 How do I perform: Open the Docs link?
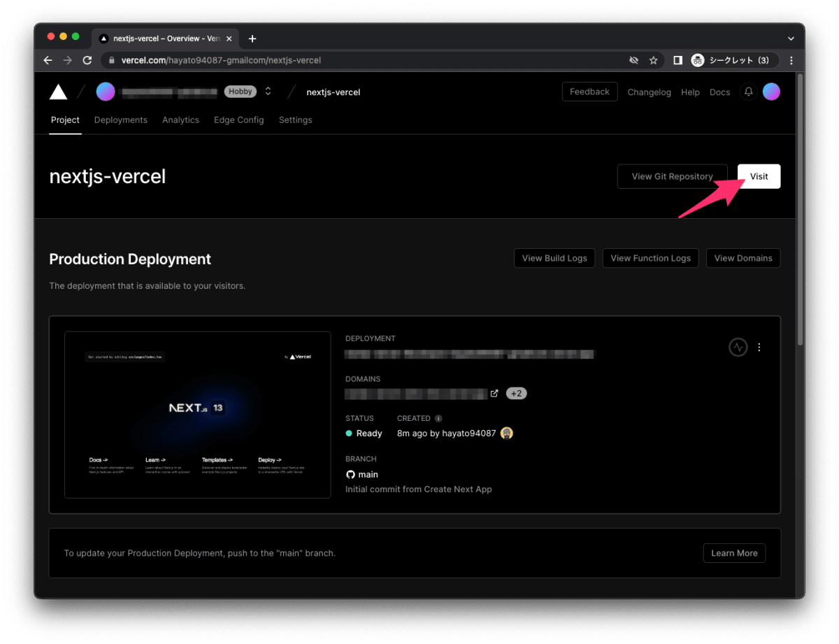click(x=719, y=92)
